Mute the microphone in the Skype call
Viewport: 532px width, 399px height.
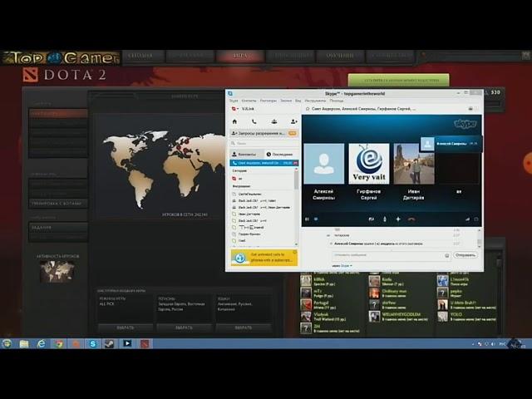click(385, 219)
